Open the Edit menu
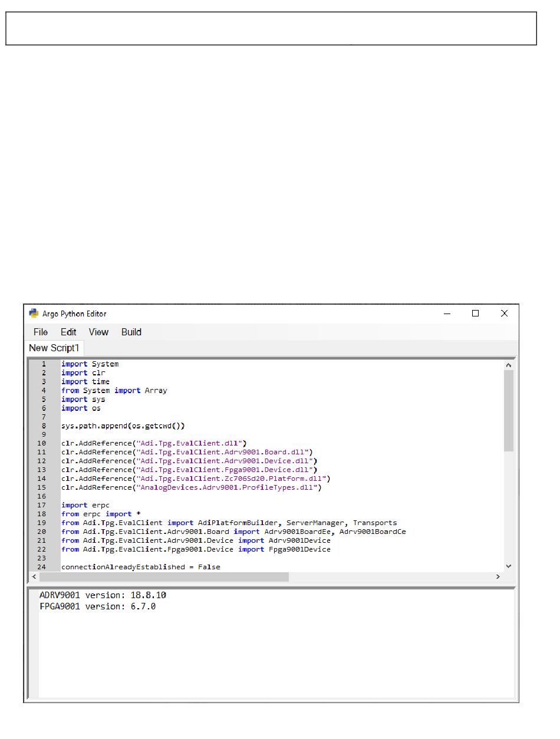The height and width of the screenshot is (739, 560). [68, 332]
